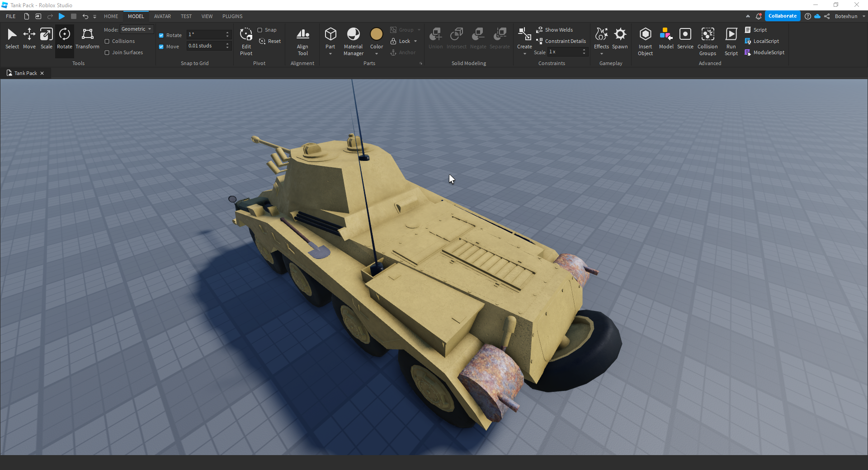The image size is (868, 470).
Task: Open the Collision Groups editor
Action: tap(708, 40)
